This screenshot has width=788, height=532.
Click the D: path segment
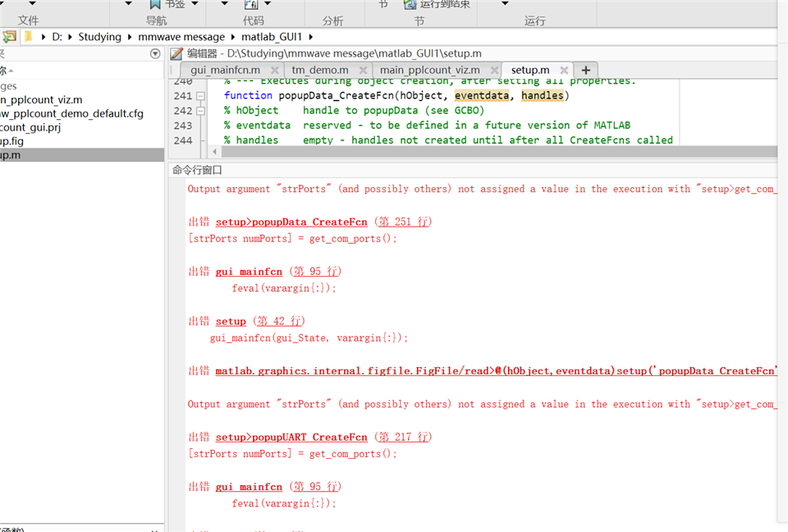[57, 37]
